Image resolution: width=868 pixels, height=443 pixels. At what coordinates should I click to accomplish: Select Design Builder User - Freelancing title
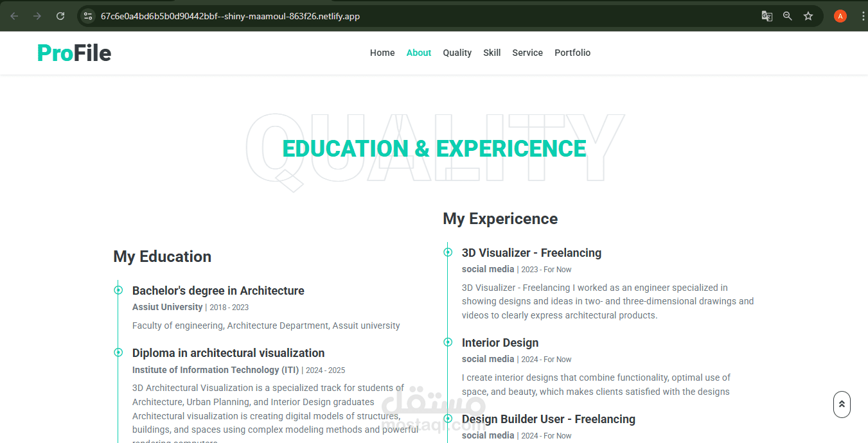point(548,419)
